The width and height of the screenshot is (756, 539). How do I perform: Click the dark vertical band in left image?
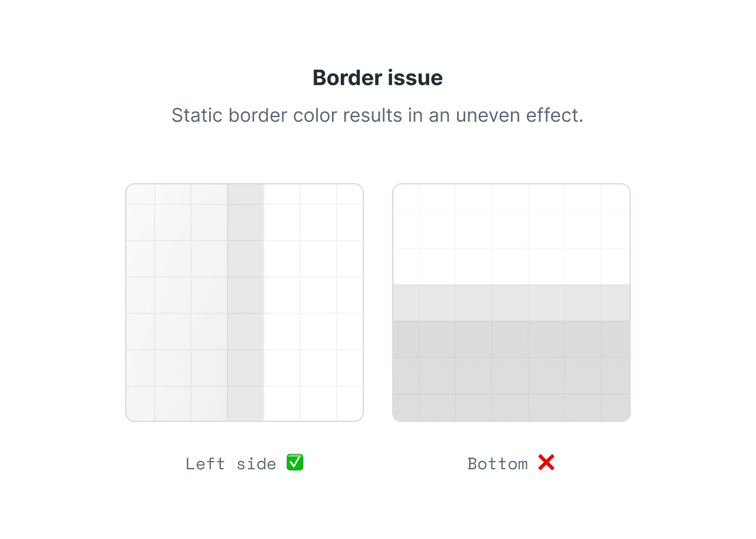coord(246,303)
